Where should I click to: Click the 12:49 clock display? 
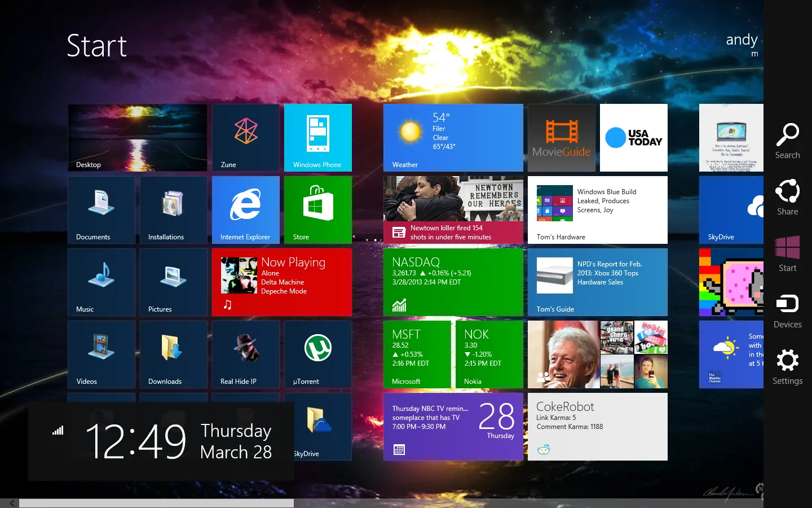tap(136, 441)
